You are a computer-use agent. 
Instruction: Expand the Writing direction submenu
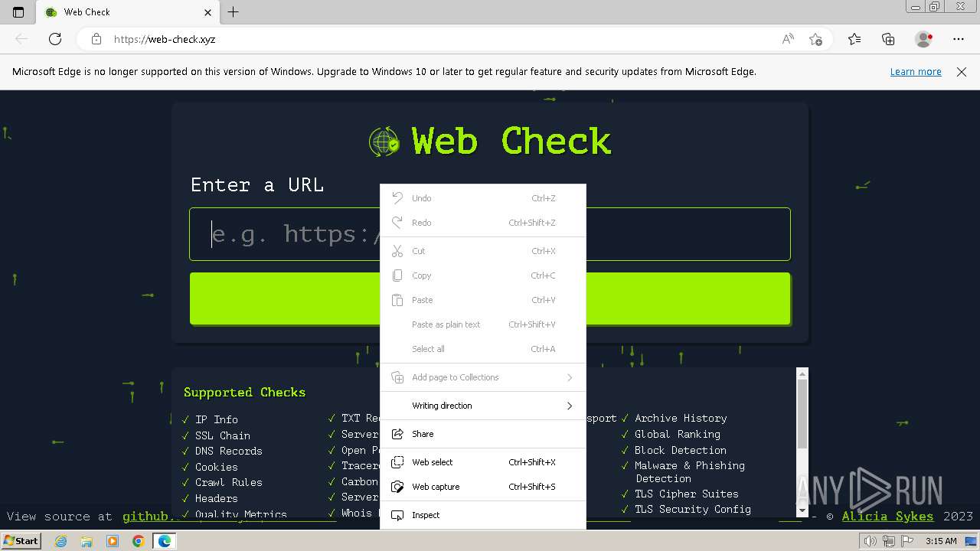tap(483, 406)
